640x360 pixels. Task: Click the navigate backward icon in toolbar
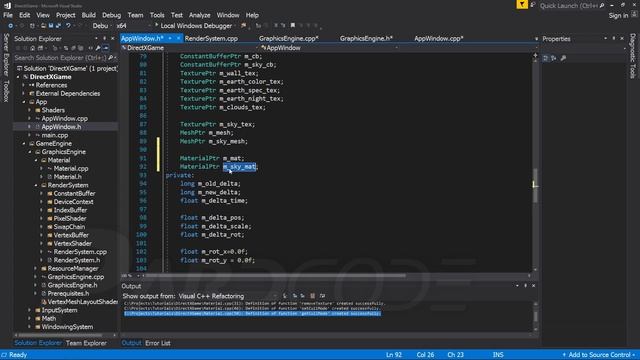[11, 26]
